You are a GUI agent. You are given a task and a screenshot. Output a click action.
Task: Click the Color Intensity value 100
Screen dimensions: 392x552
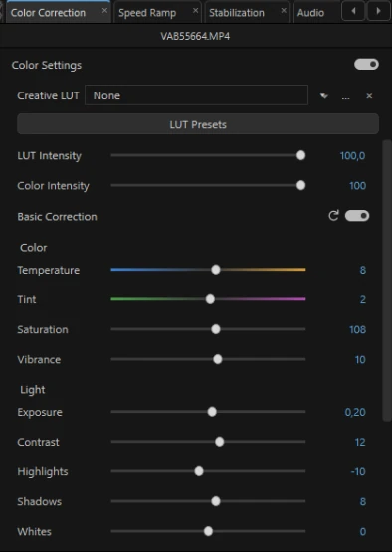pos(357,186)
